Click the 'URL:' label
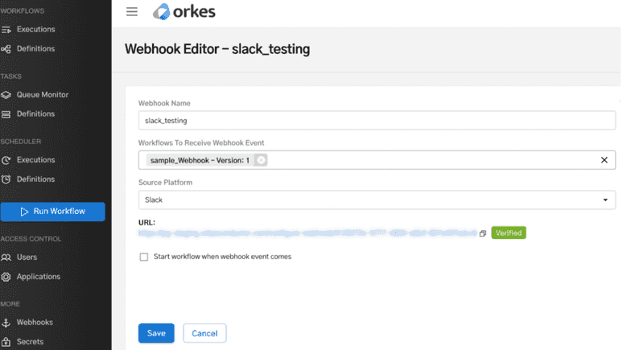The width and height of the screenshot is (644, 350). 147,223
